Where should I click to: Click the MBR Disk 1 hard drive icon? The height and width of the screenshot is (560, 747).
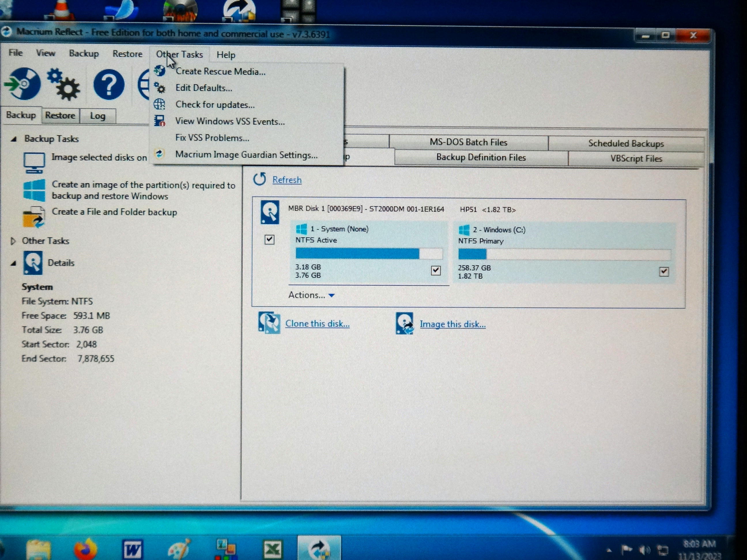[x=270, y=212]
